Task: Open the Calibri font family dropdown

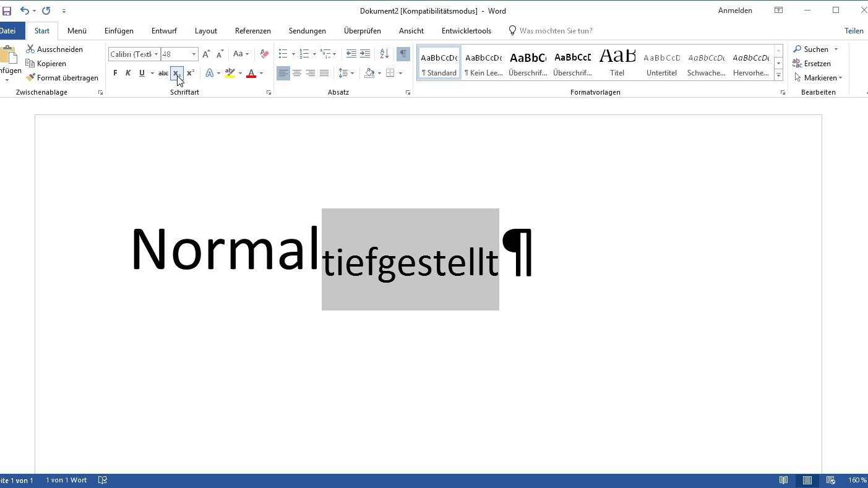Action: (158, 54)
